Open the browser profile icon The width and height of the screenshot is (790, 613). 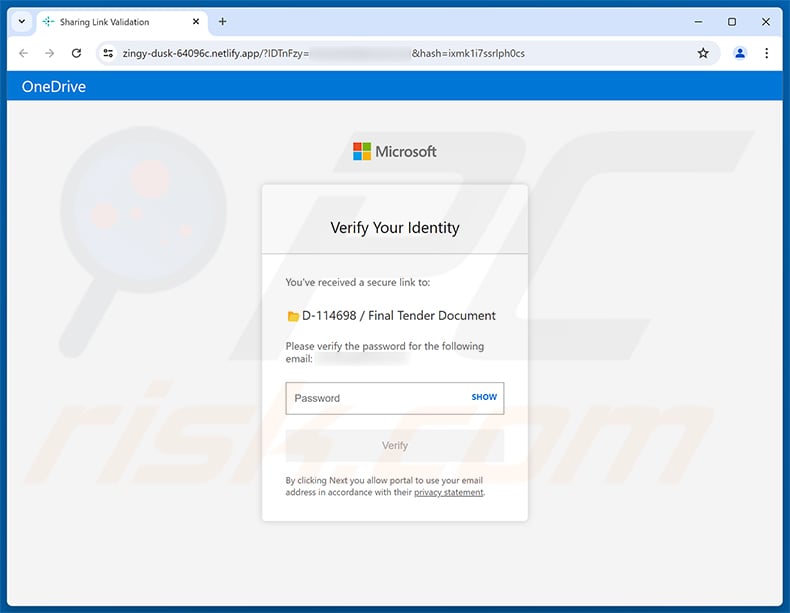click(x=740, y=53)
